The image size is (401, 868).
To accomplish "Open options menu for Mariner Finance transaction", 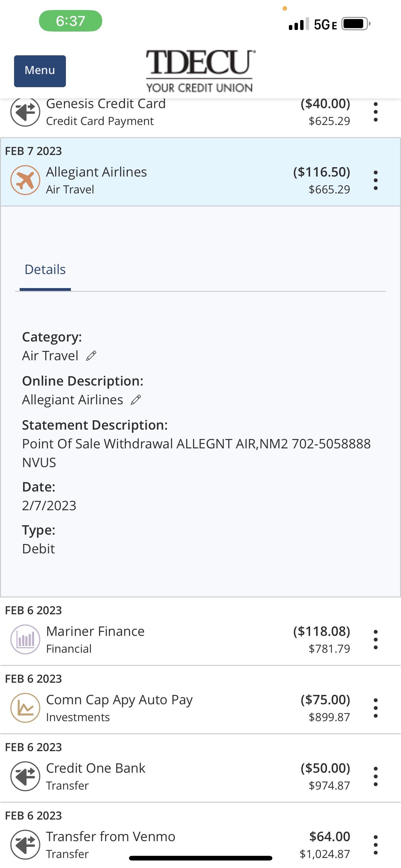I will tap(376, 639).
